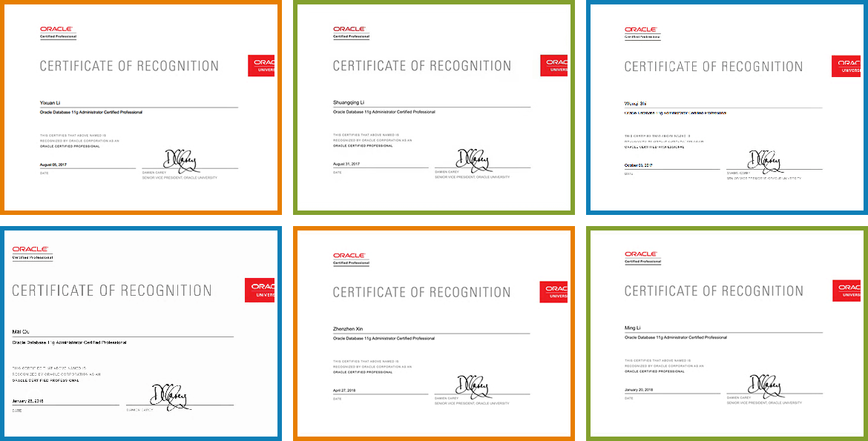Image resolution: width=868 pixels, height=441 pixels.
Task: Open Shuangqing Li's certificate thumbnail
Action: pyautogui.click(x=433, y=107)
